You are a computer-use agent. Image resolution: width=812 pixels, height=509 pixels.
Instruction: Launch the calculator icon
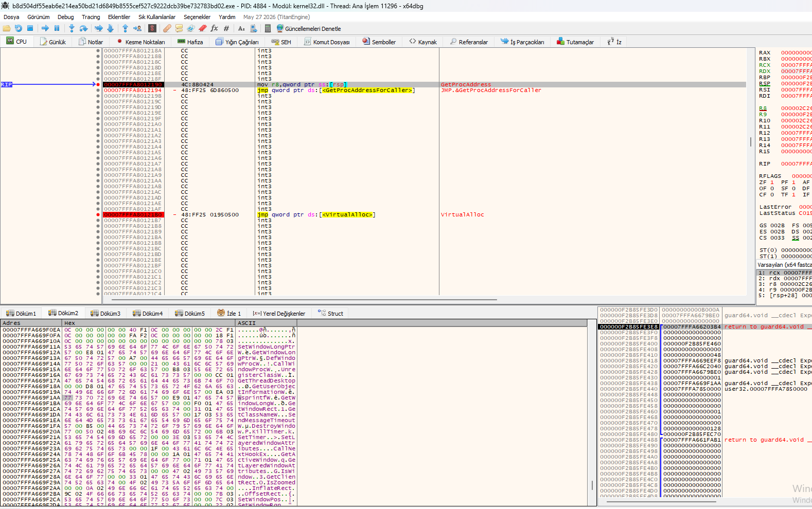268,28
